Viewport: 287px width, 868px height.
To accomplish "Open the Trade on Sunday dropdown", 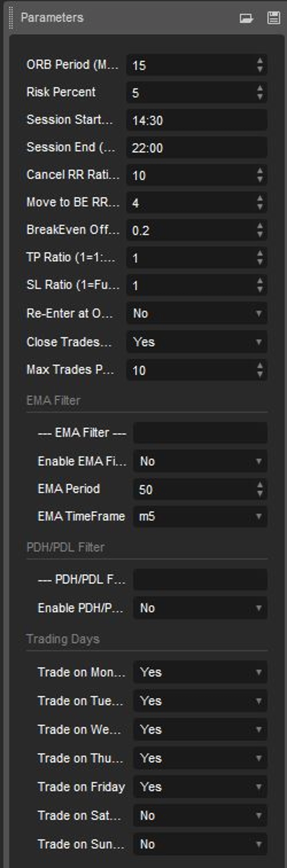I will 199,844.
